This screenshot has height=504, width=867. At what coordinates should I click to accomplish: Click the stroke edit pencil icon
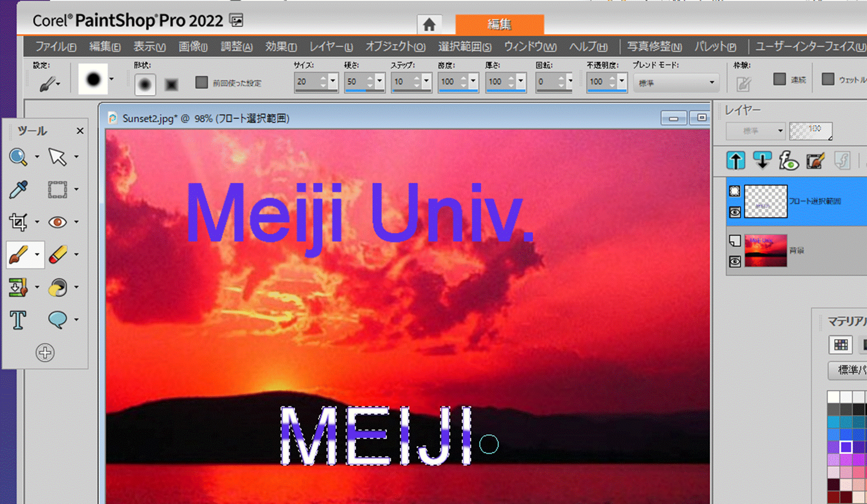click(x=743, y=84)
